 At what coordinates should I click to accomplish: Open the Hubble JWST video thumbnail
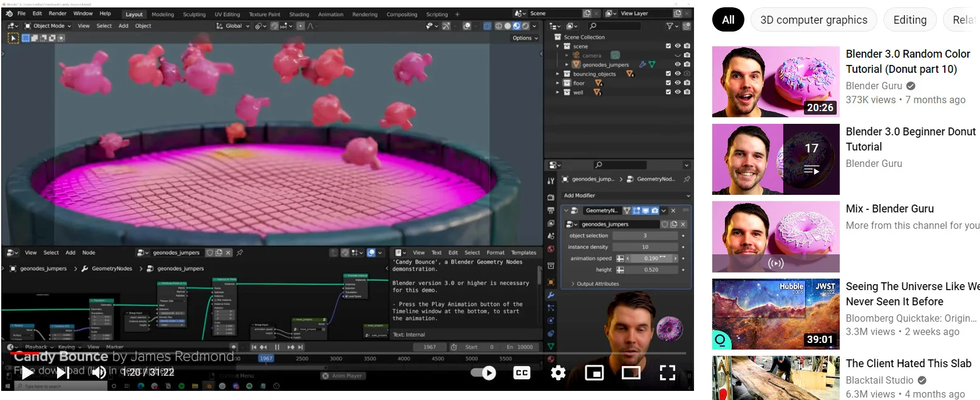[775, 314]
